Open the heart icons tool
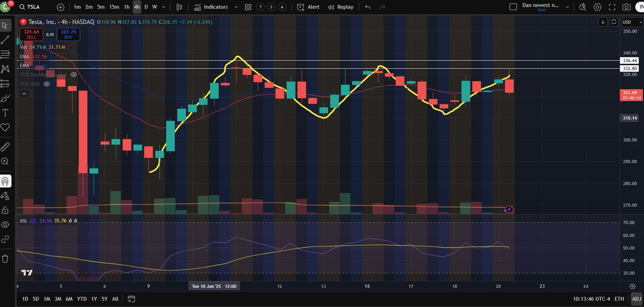 pyautogui.click(x=5, y=127)
